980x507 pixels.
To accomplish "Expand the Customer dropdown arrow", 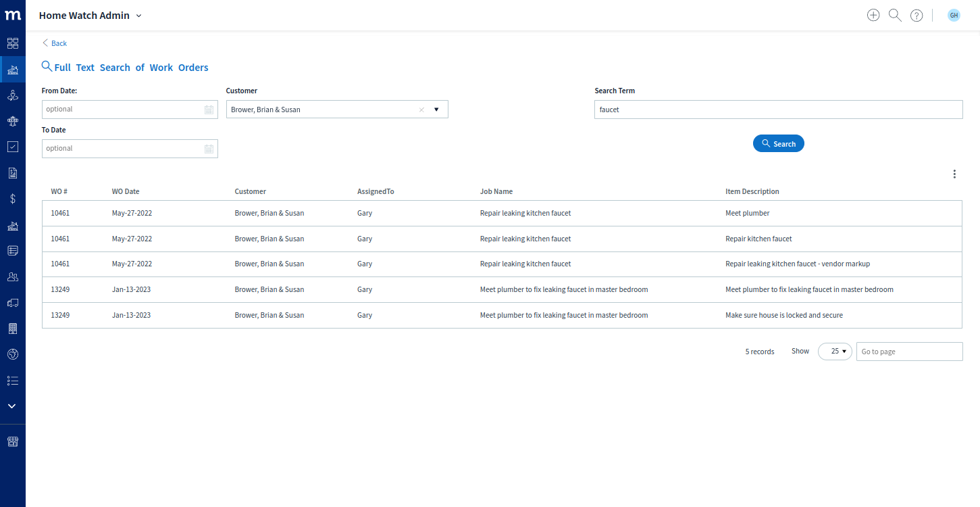I will click(x=436, y=110).
